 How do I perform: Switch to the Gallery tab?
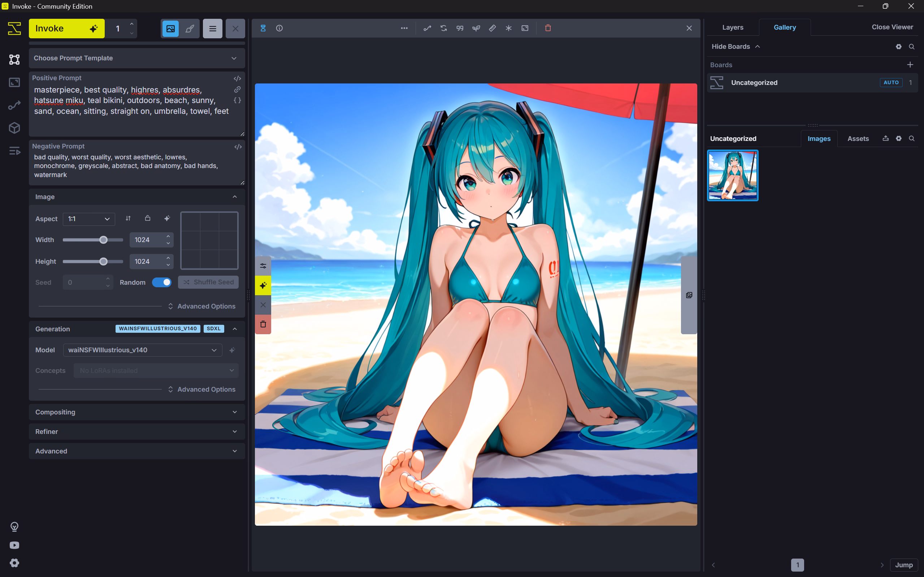tap(785, 27)
